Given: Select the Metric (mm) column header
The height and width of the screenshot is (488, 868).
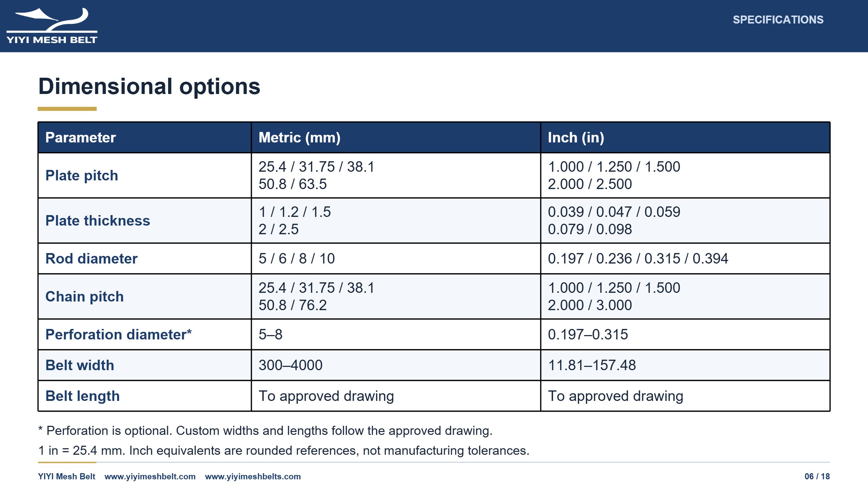Looking at the screenshot, I should pyautogui.click(x=299, y=137).
